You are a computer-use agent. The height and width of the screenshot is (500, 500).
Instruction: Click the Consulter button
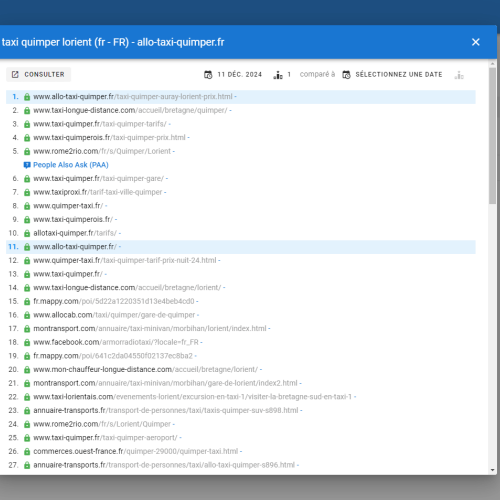[38, 74]
